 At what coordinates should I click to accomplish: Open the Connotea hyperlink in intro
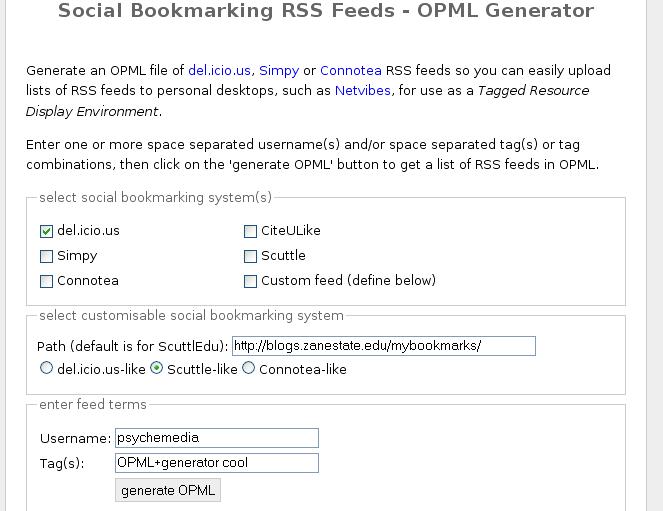(351, 70)
